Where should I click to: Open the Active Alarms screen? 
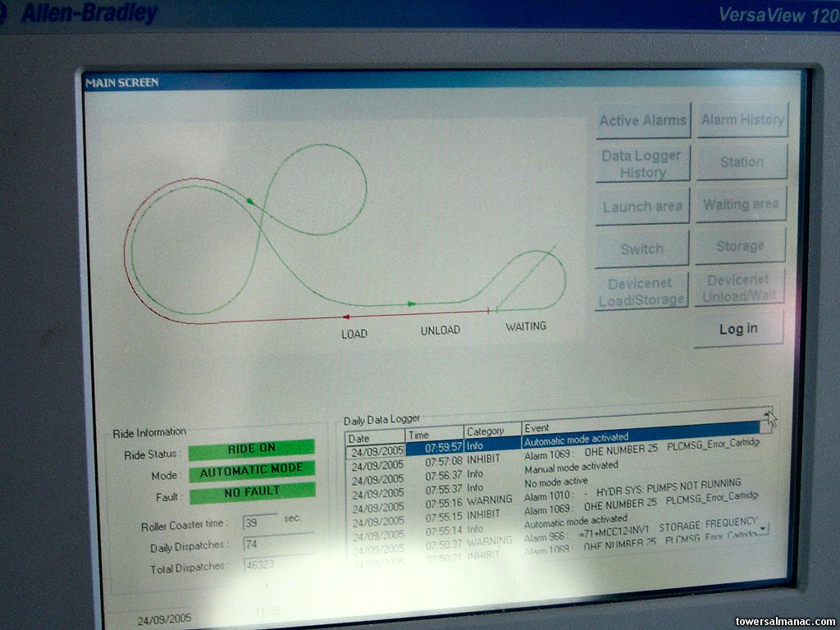click(x=642, y=121)
